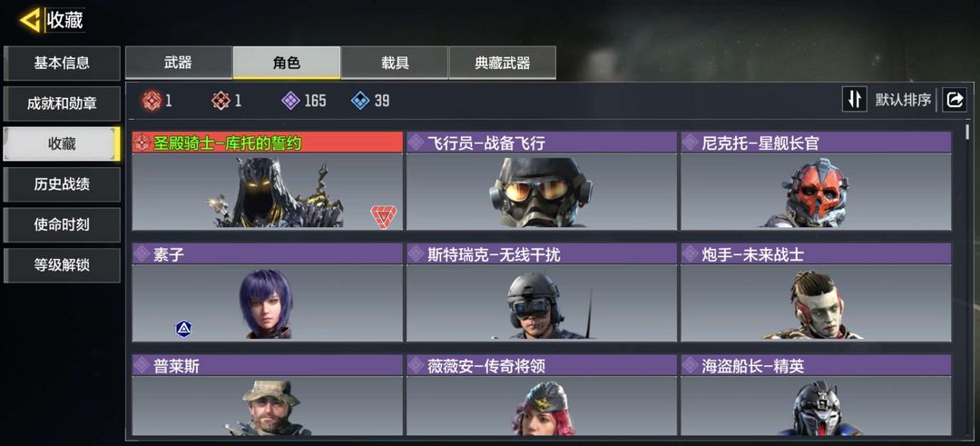
Task: Click the red gem badge on 圣殿骑士 card
Action: pos(383,216)
